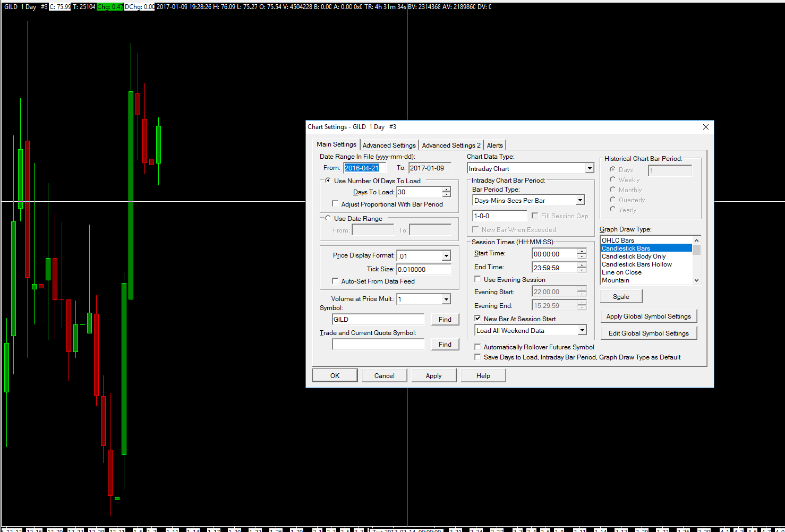The height and width of the screenshot is (532, 785).
Task: Switch to Advanced Settings tab
Action: [389, 145]
